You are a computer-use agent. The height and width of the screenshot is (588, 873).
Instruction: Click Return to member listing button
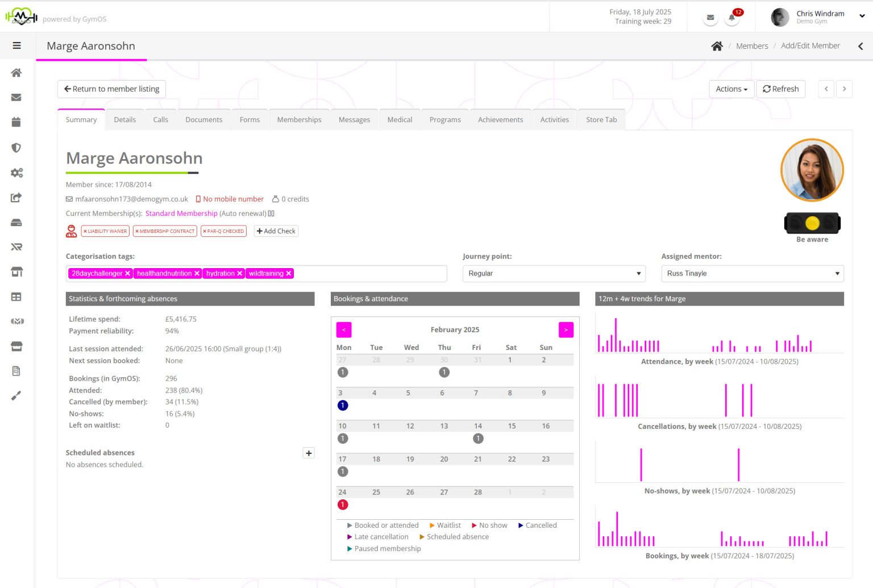point(112,89)
